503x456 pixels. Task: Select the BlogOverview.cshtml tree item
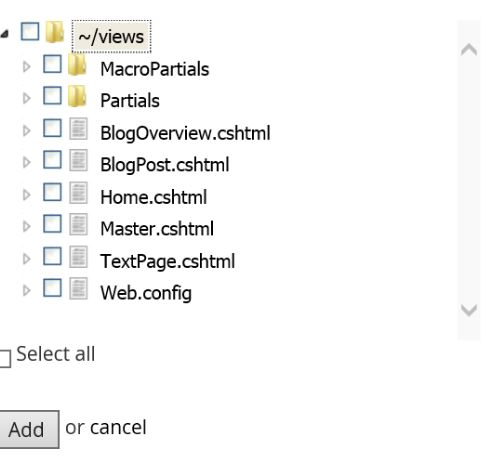(x=185, y=133)
